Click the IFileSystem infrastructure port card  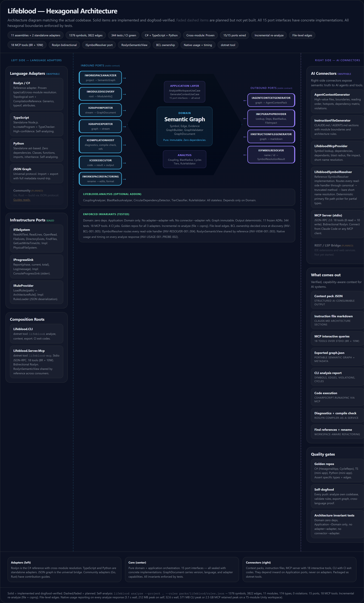point(36,238)
